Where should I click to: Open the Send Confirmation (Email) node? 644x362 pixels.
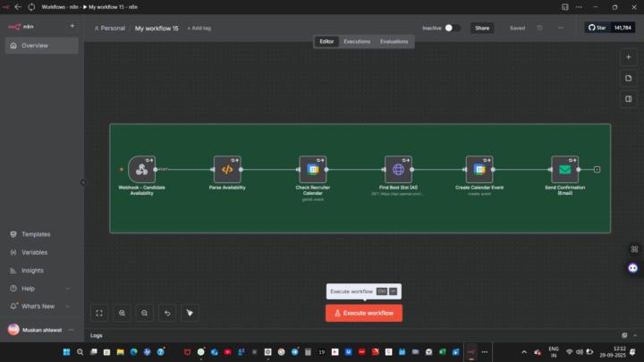[x=564, y=170]
